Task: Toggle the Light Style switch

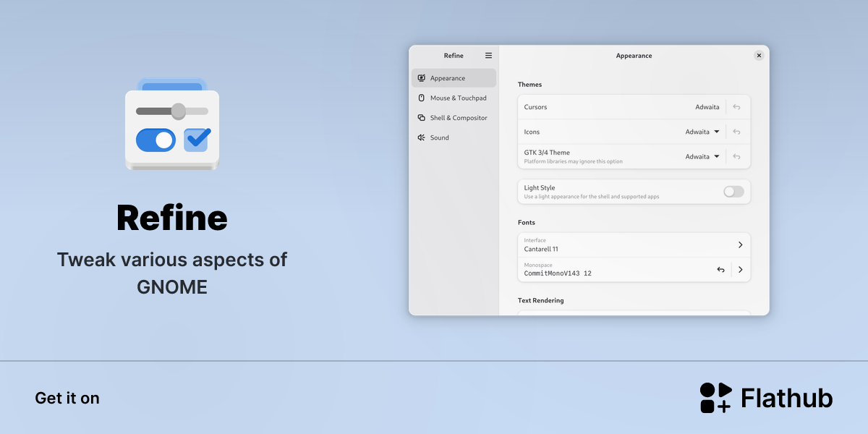Action: point(733,192)
